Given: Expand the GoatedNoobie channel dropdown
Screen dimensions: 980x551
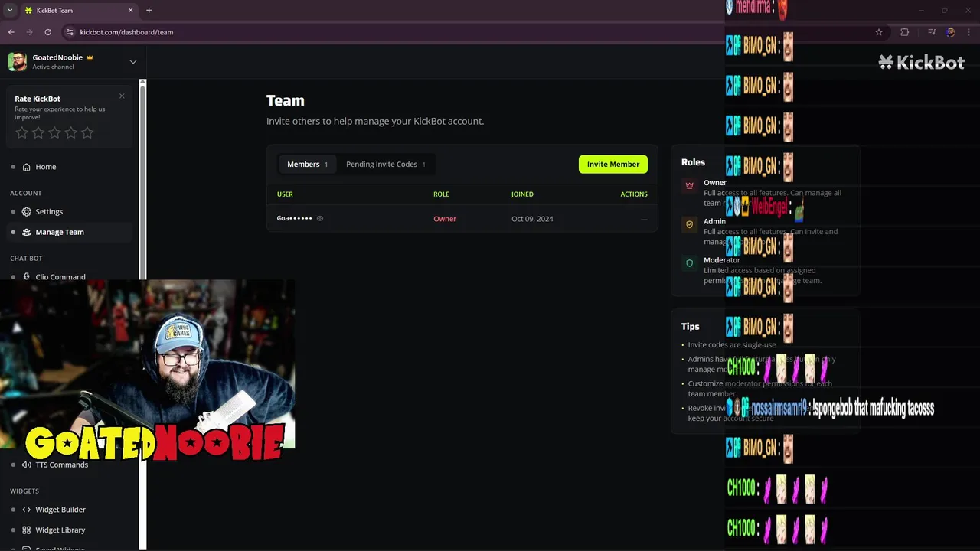Looking at the screenshot, I should click(x=133, y=62).
